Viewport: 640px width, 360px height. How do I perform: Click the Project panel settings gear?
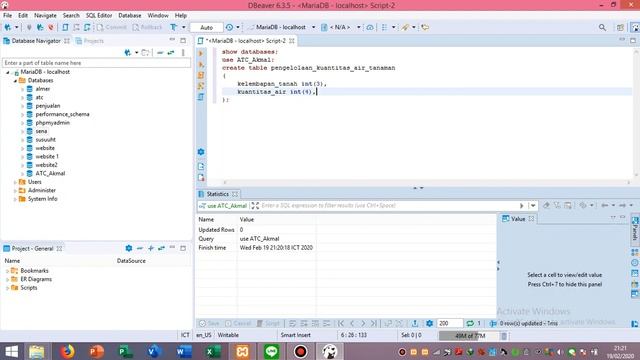pos(129,248)
